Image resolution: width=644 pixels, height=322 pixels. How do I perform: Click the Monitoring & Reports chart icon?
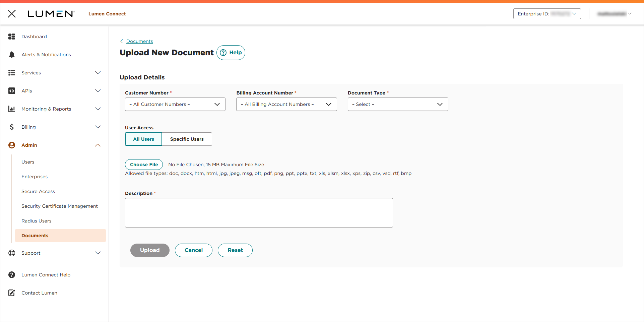(x=12, y=109)
